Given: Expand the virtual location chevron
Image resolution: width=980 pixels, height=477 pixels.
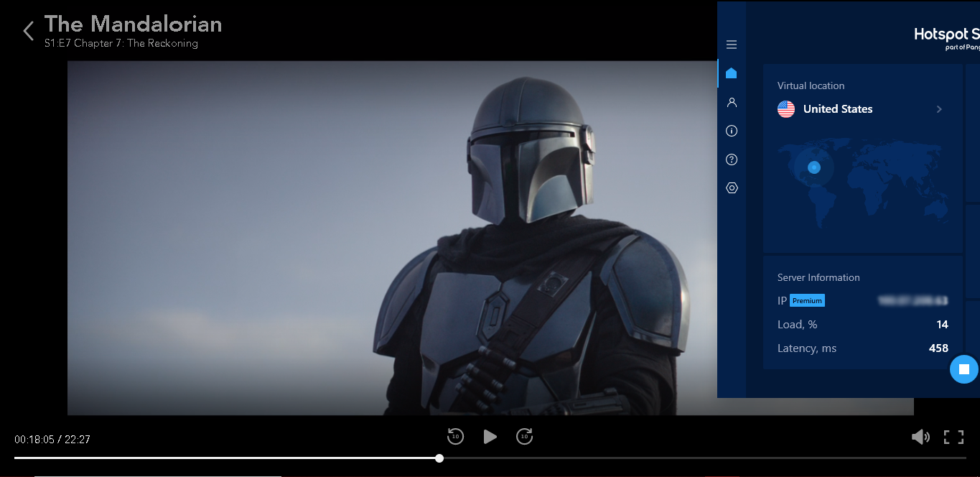Looking at the screenshot, I should tap(939, 109).
